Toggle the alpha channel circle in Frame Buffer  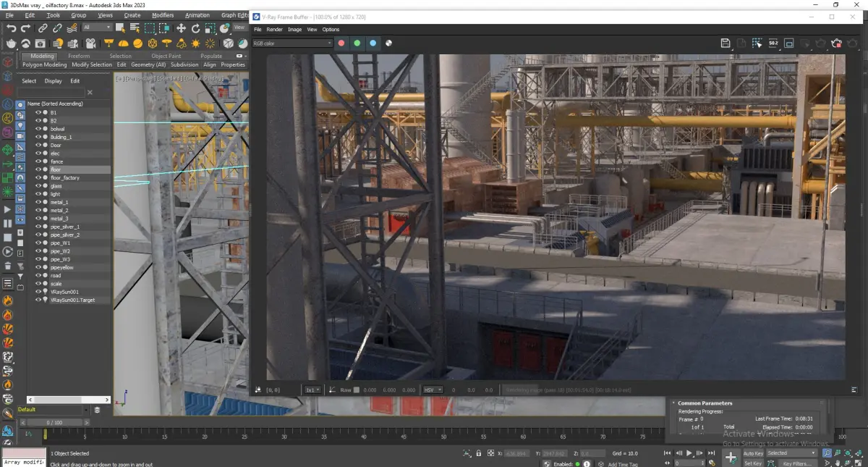(x=388, y=43)
